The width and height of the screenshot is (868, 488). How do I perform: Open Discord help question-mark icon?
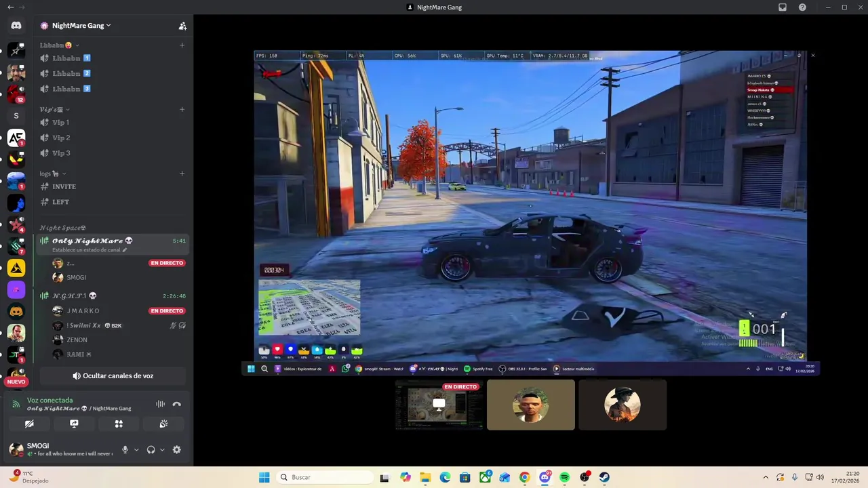803,7
